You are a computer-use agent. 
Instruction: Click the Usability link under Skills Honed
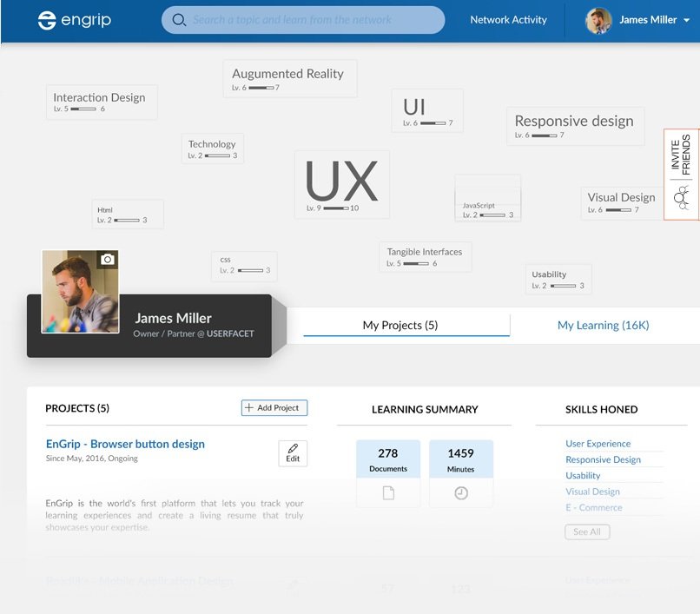coord(582,475)
